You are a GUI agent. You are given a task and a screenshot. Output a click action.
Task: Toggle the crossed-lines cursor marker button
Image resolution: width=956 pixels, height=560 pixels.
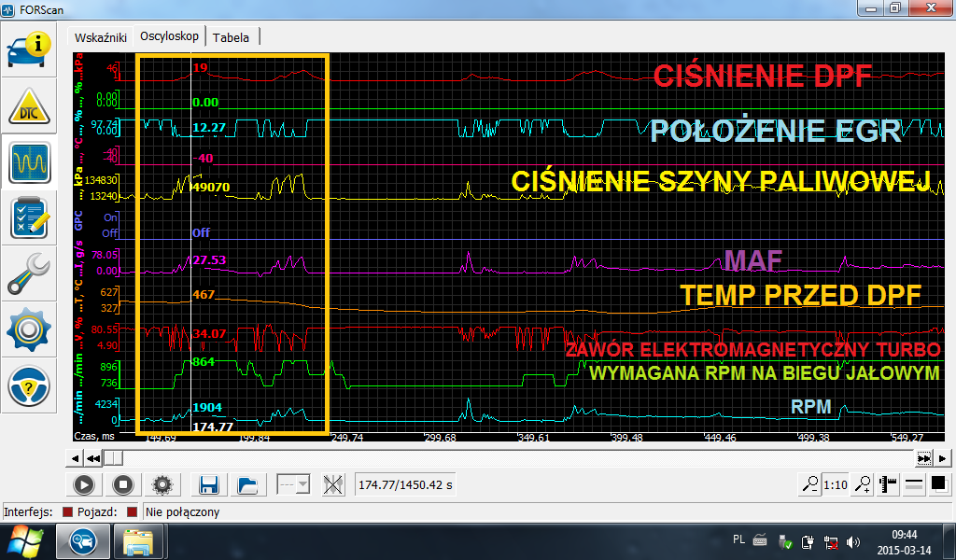[x=333, y=484]
